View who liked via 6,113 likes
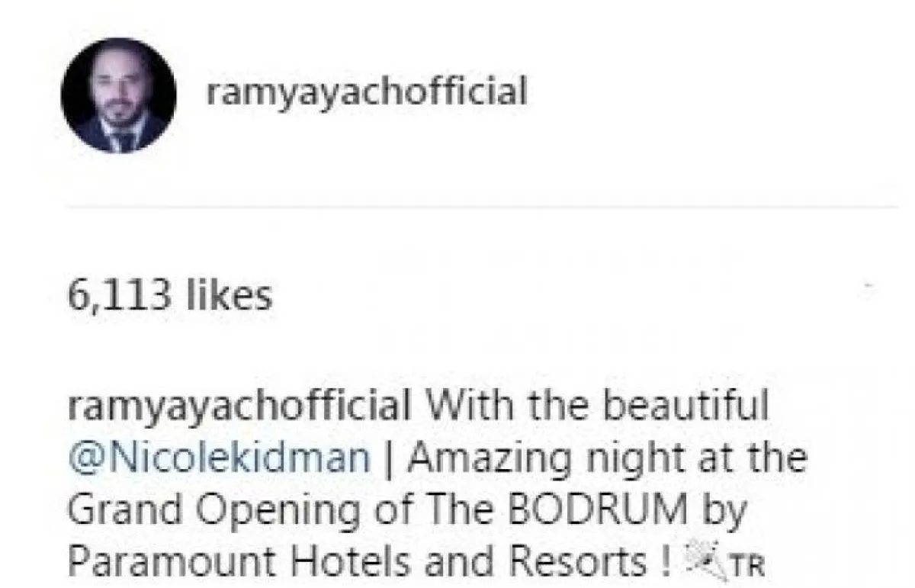The image size is (915, 588). 169,296
